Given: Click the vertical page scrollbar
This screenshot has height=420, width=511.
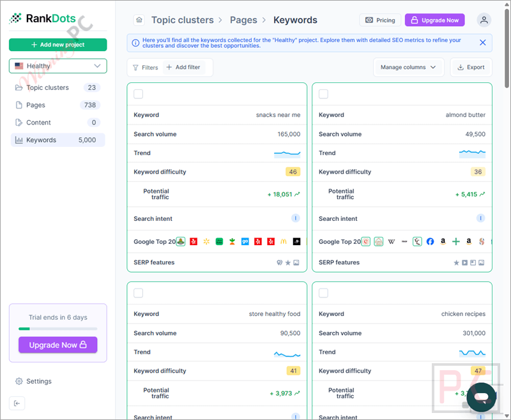Looking at the screenshot, I should (507, 48).
